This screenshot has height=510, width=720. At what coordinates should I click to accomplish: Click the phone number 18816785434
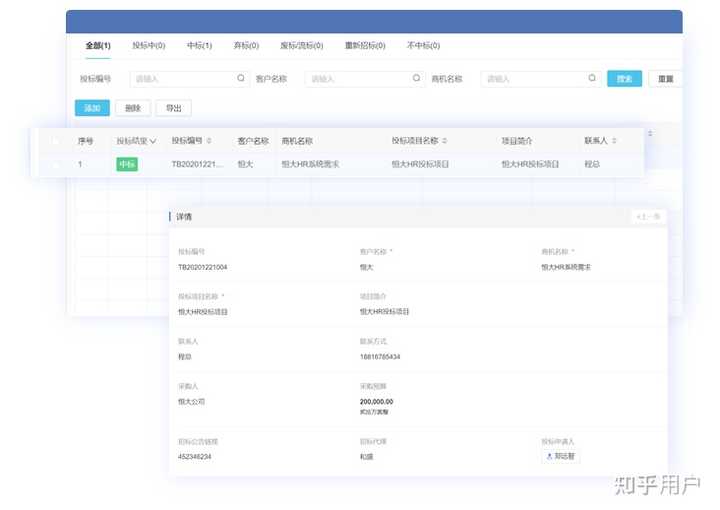pyautogui.click(x=380, y=357)
